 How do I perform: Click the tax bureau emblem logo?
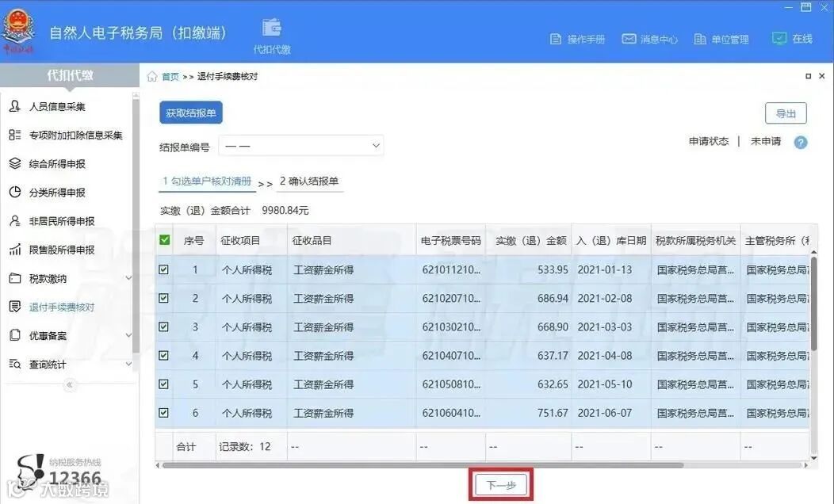click(18, 31)
